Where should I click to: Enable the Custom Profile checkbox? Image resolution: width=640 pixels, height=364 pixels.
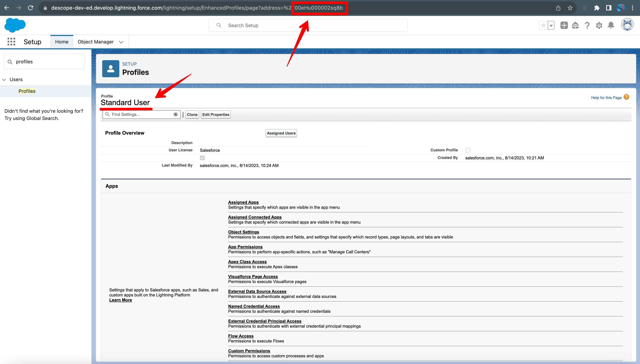(x=467, y=150)
